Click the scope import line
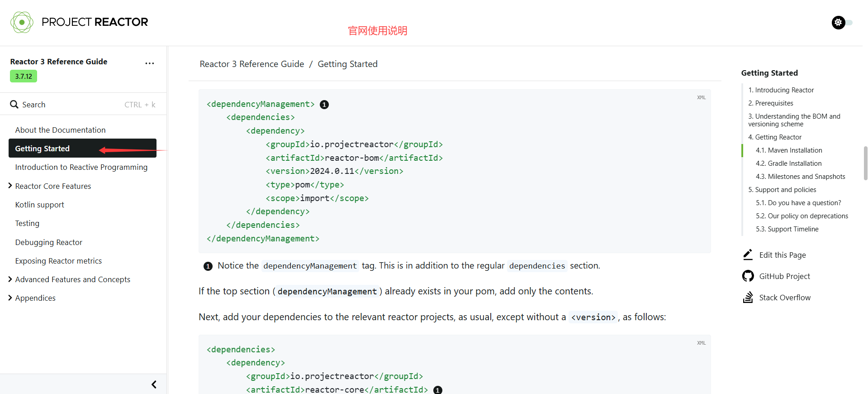This screenshot has width=868, height=394. tap(317, 198)
